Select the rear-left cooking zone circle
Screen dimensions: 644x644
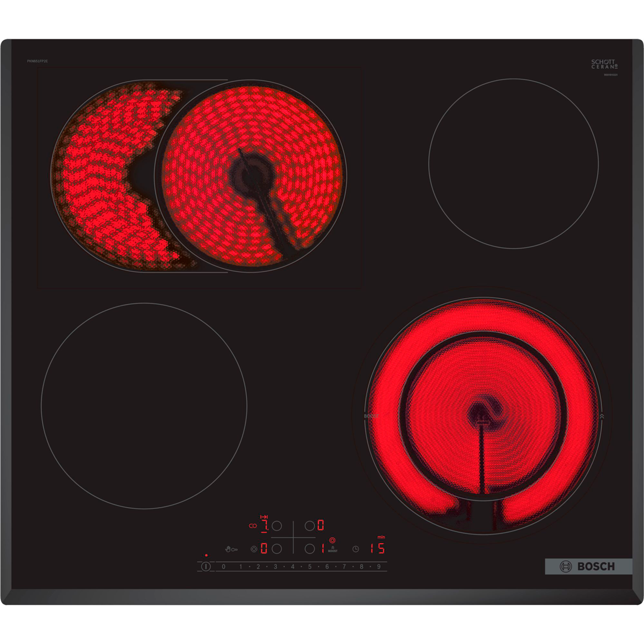[277, 526]
